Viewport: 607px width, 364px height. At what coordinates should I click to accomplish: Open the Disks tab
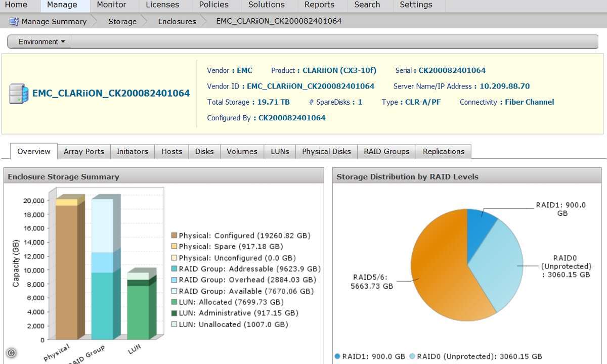click(204, 152)
